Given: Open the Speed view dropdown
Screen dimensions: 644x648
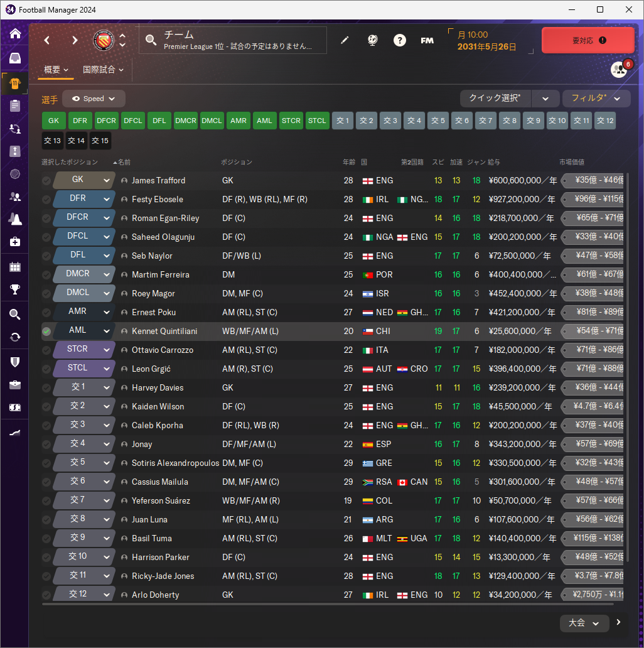Looking at the screenshot, I should 94,99.
